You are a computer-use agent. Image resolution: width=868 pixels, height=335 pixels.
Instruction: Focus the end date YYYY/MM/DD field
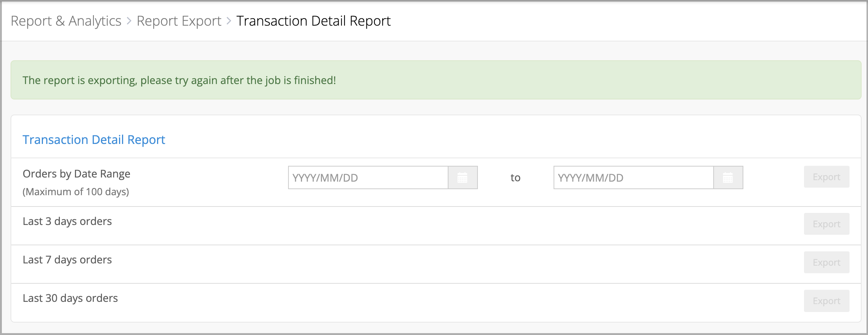point(633,177)
